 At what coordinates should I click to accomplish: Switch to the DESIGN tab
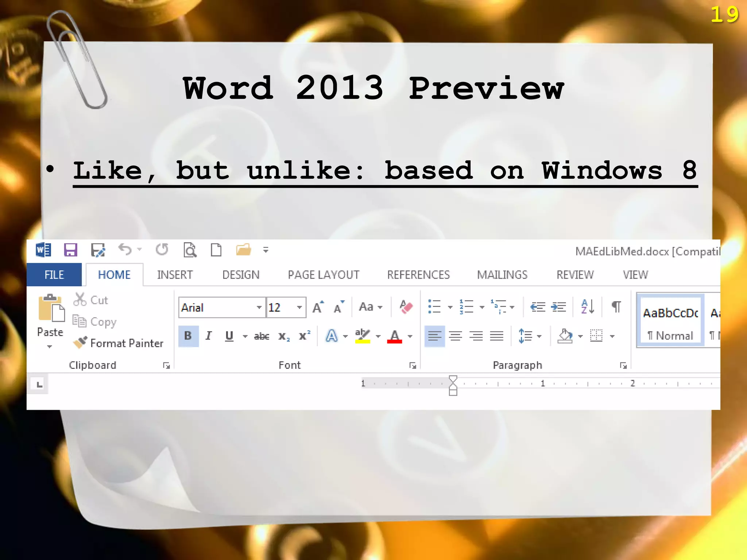(x=241, y=275)
